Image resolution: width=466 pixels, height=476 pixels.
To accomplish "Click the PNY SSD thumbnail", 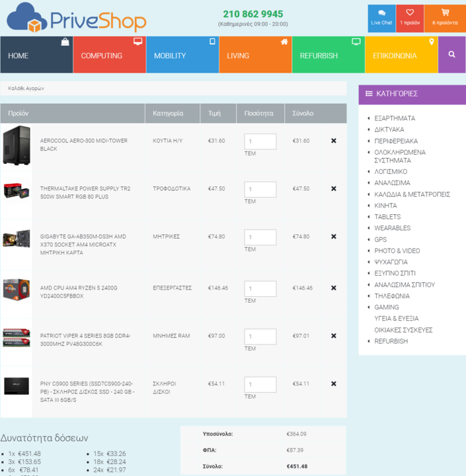I will tap(17, 386).
